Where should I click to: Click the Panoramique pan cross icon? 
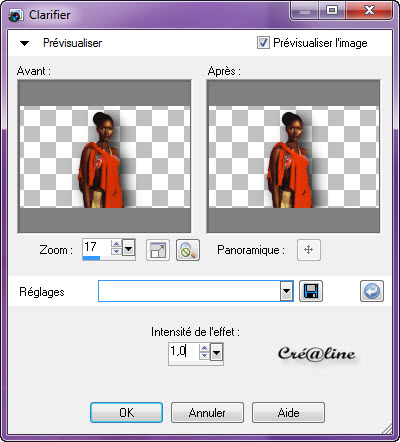(x=309, y=250)
